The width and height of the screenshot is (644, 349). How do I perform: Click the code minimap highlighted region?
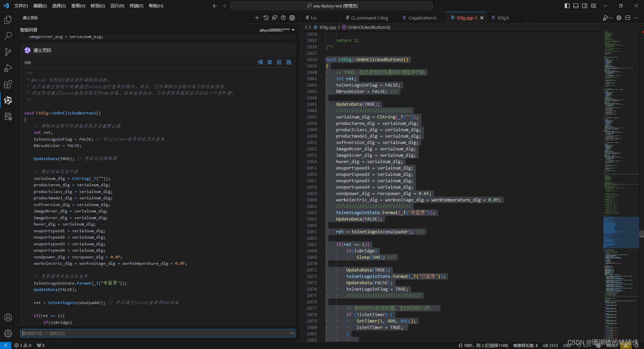[x=621, y=233]
